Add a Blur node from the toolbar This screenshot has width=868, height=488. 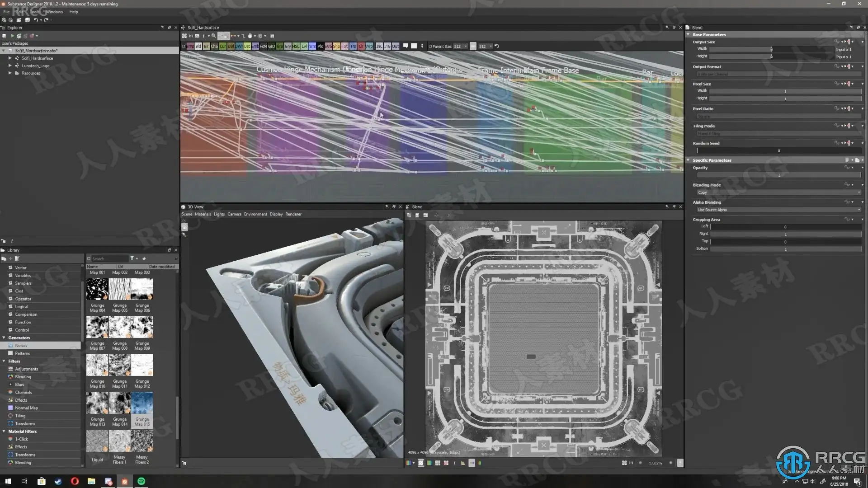[x=206, y=46]
